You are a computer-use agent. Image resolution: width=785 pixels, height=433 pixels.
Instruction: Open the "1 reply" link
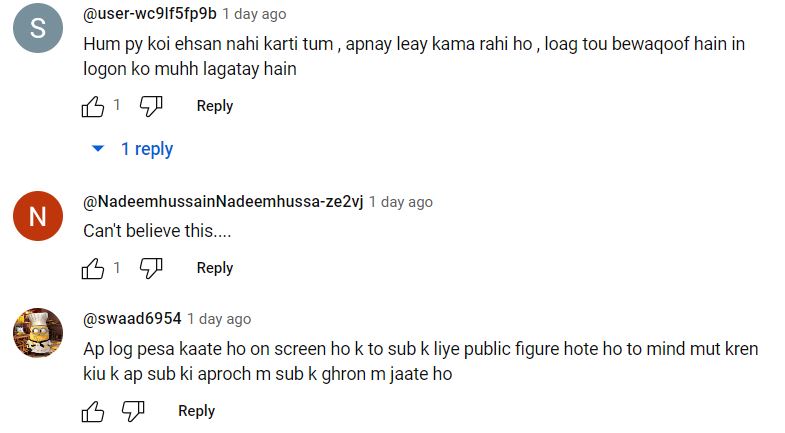(x=147, y=149)
